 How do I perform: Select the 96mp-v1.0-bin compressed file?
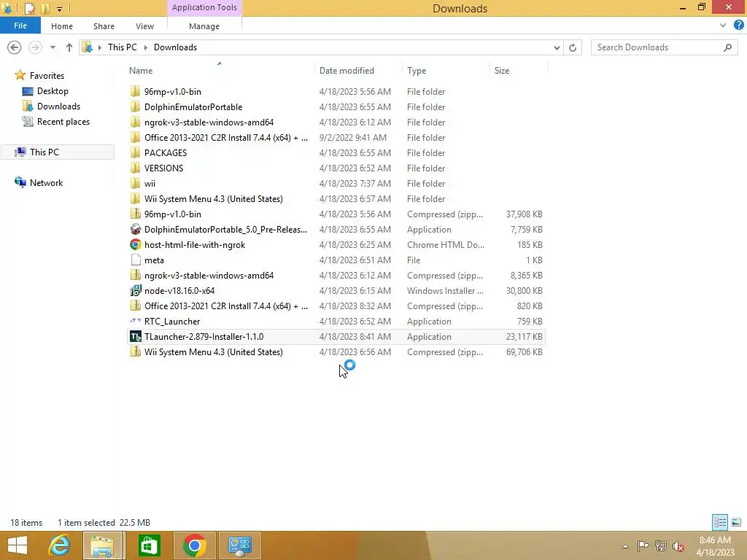pos(336,214)
